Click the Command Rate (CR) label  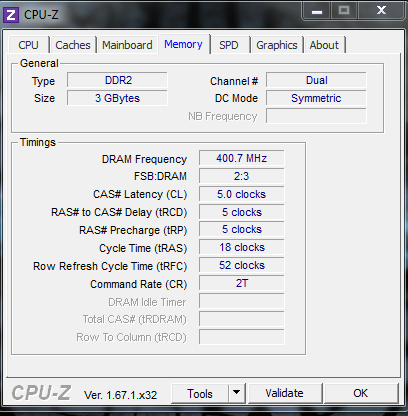[139, 284]
